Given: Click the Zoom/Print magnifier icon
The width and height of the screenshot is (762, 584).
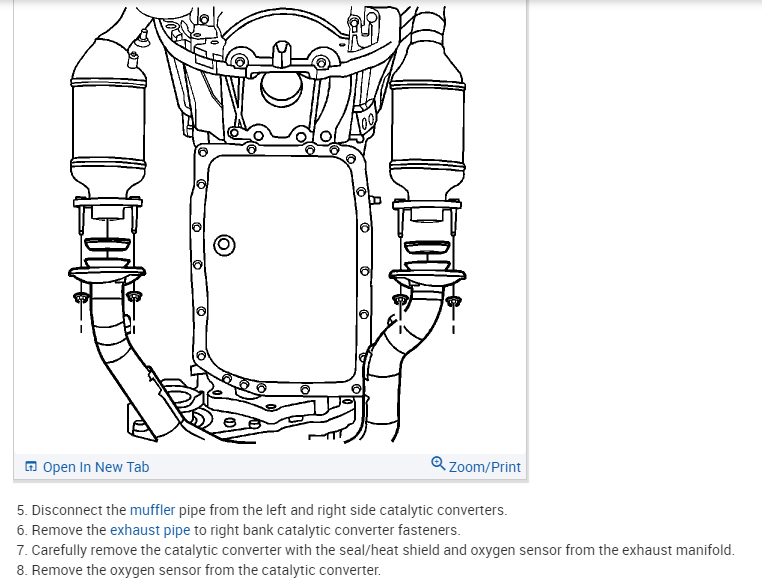Looking at the screenshot, I should click(438, 464).
